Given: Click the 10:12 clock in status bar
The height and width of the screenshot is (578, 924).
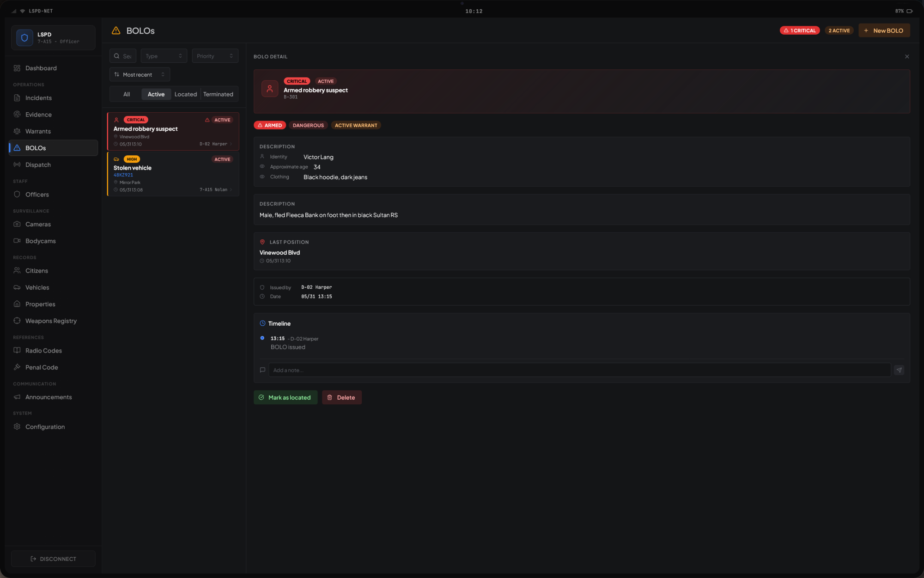Looking at the screenshot, I should [474, 11].
